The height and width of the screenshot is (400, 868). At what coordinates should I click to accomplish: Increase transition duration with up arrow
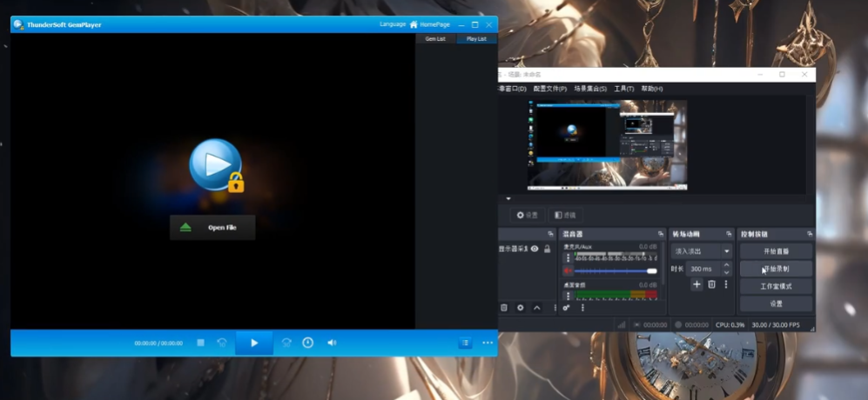point(726,265)
